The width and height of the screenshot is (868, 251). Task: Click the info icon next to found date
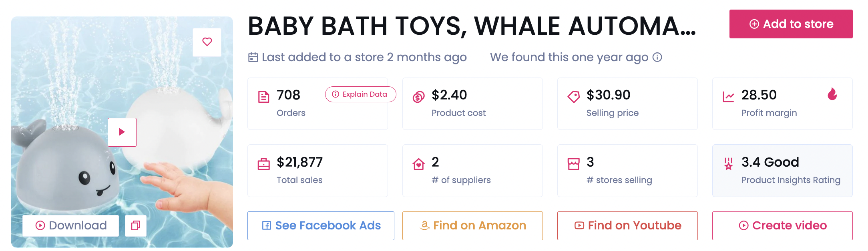(x=657, y=57)
